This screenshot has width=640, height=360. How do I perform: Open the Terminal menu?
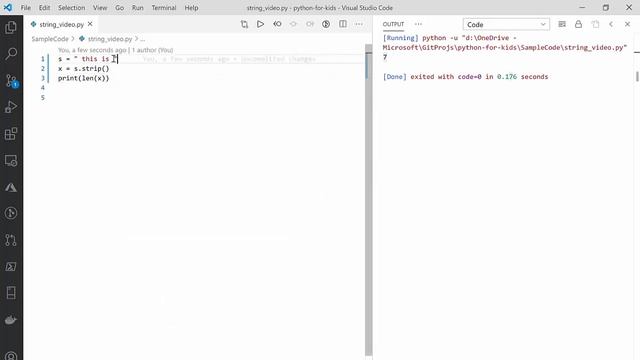(x=164, y=8)
